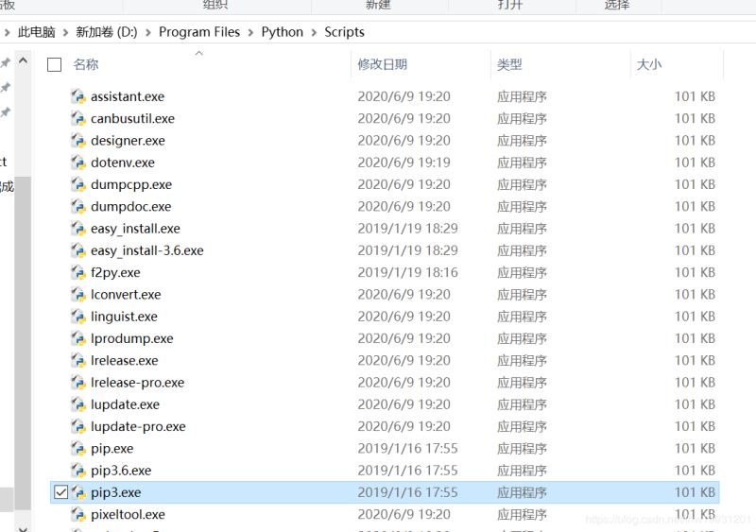
Task: Uncheck the pip3.exe selection checkbox
Action: click(60, 492)
